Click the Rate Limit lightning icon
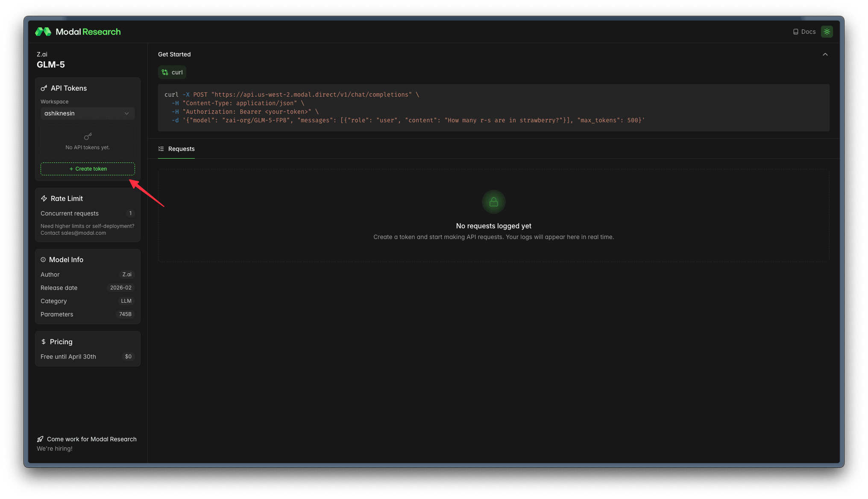868x499 pixels. (44, 198)
